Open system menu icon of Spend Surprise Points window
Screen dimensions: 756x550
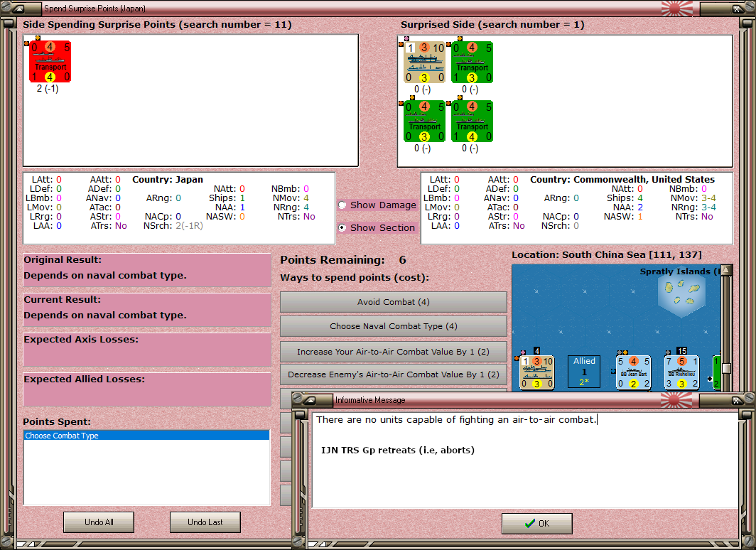pyautogui.click(x=18, y=9)
